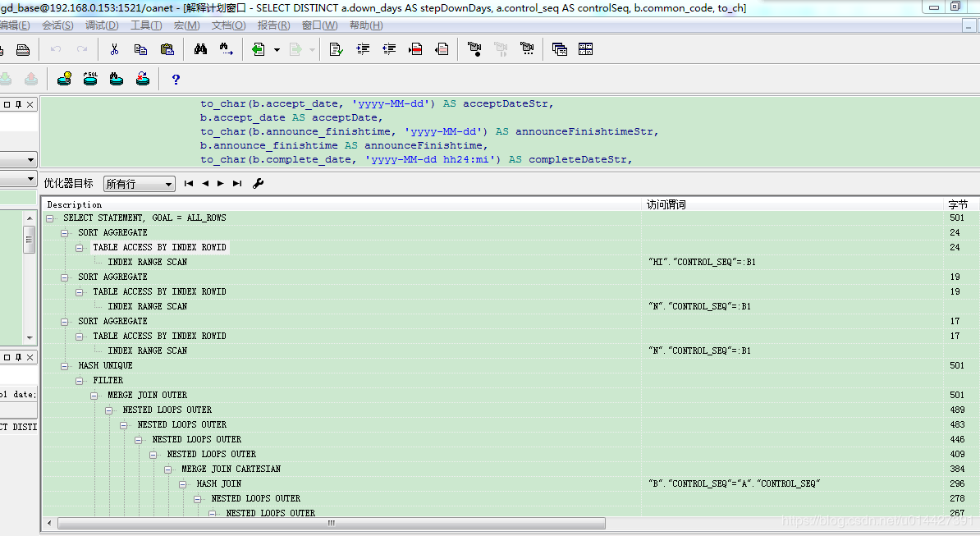Open the 窗口(W) menu
Image resolution: width=980 pixels, height=536 pixels.
[319, 25]
